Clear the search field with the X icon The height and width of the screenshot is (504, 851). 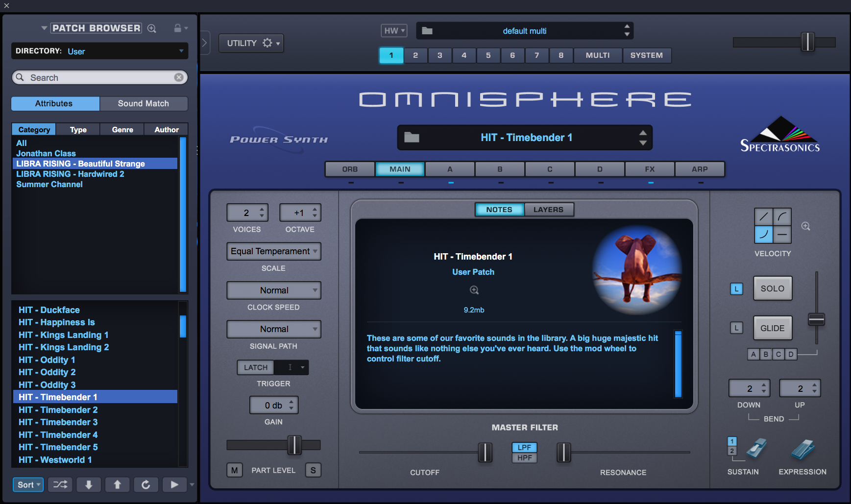(x=179, y=77)
